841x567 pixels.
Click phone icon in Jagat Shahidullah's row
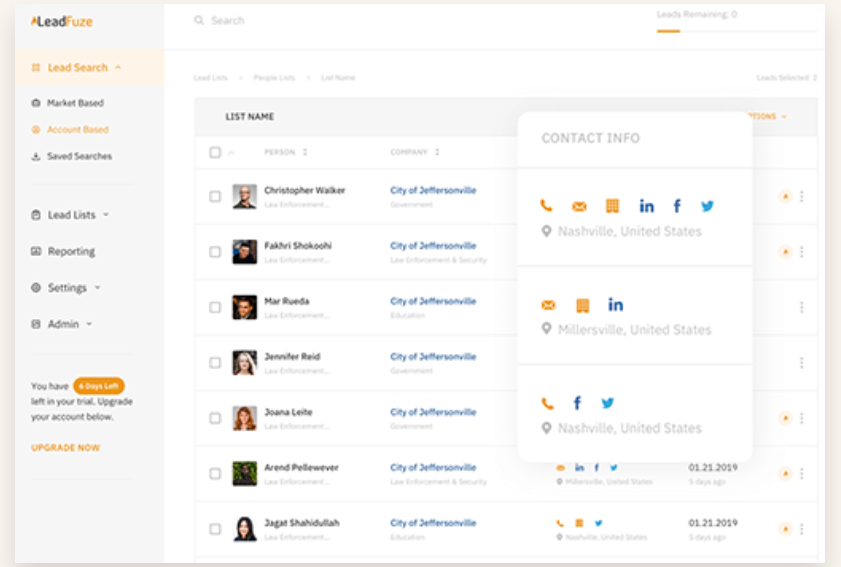coord(560,523)
